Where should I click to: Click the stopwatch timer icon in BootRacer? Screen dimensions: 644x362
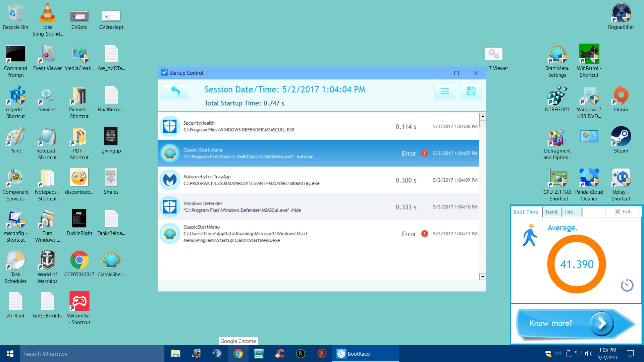pos(627,285)
